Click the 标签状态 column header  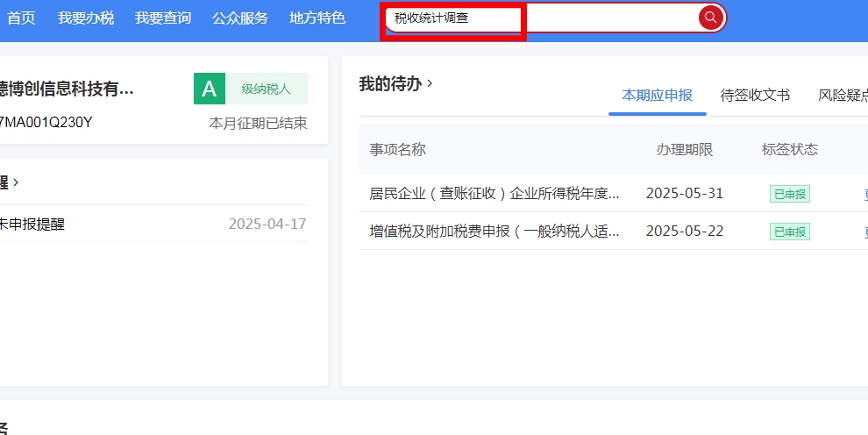tap(789, 149)
